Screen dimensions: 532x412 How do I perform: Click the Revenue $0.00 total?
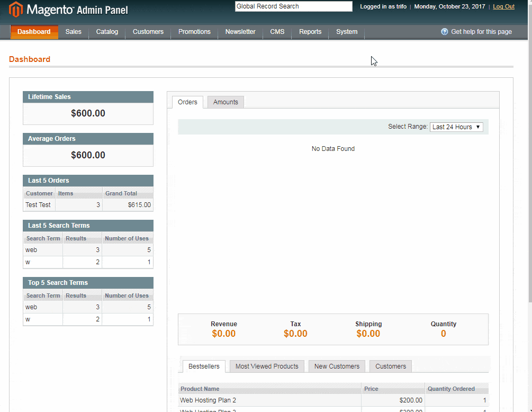click(223, 334)
